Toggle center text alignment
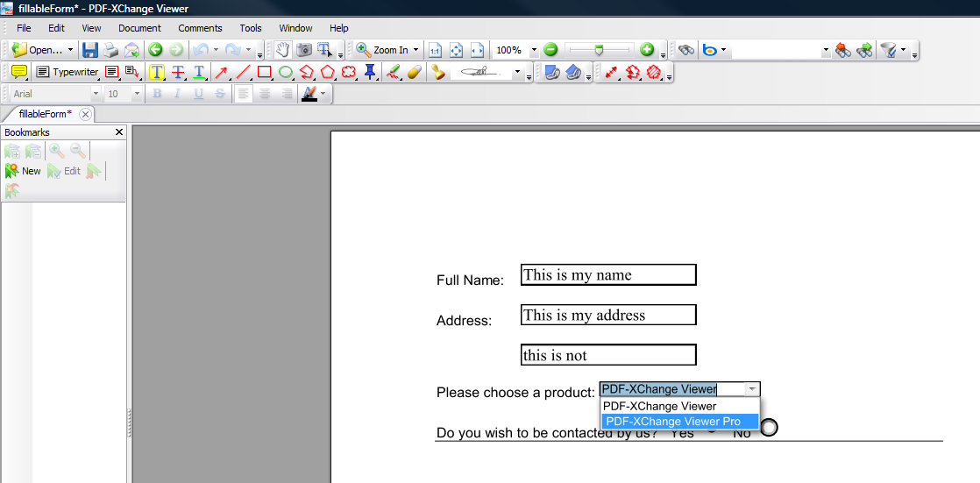 (265, 94)
